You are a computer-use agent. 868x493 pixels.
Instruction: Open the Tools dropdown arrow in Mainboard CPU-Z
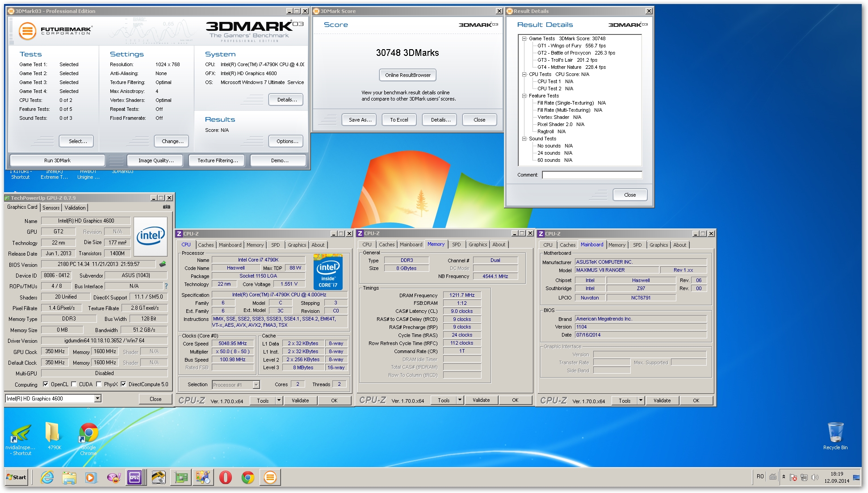pyautogui.click(x=641, y=400)
